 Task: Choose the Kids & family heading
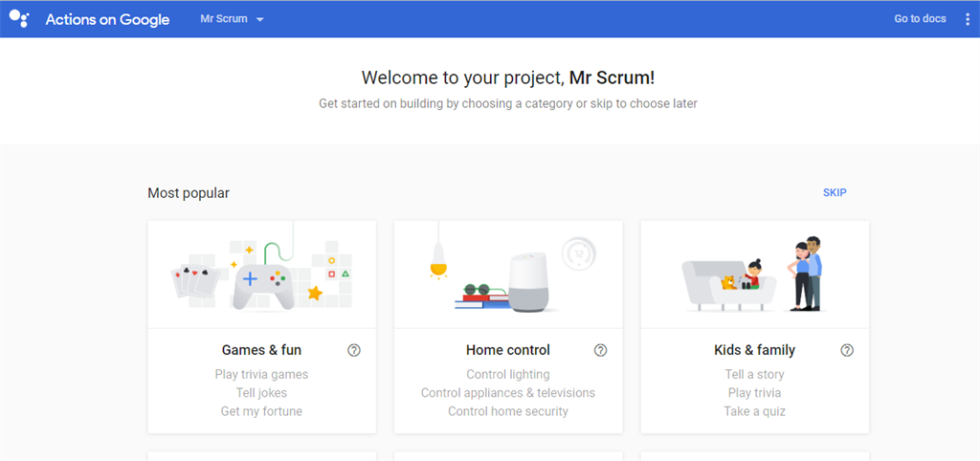[x=754, y=350]
